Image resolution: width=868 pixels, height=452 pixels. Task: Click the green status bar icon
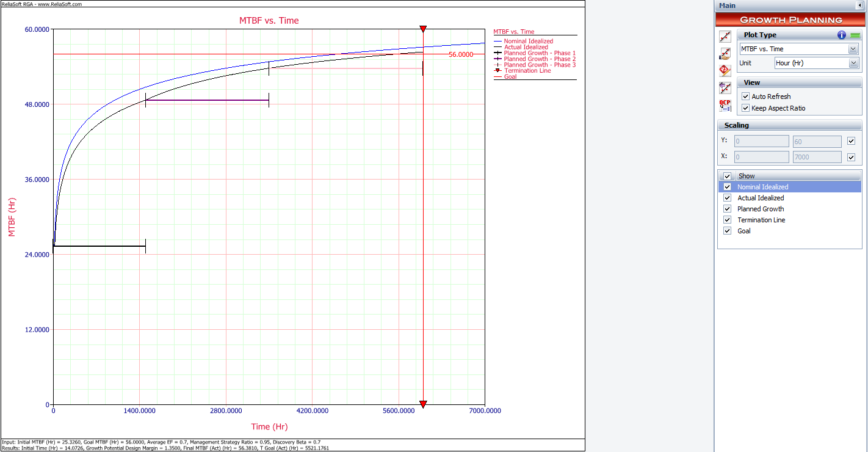(855, 35)
